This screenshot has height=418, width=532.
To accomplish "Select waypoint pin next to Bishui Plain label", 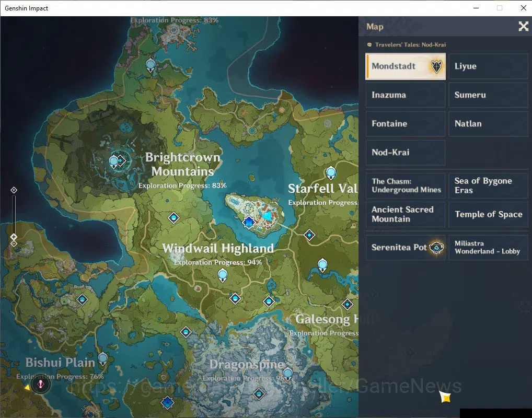I will [102, 359].
